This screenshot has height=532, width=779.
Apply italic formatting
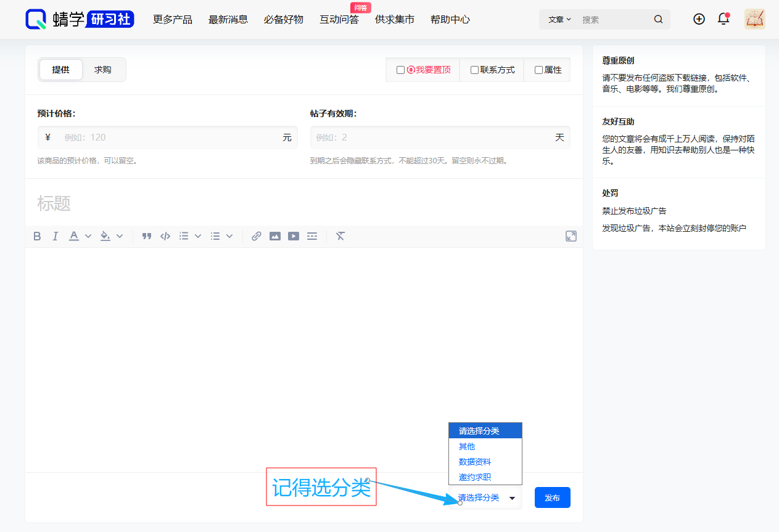click(x=55, y=235)
